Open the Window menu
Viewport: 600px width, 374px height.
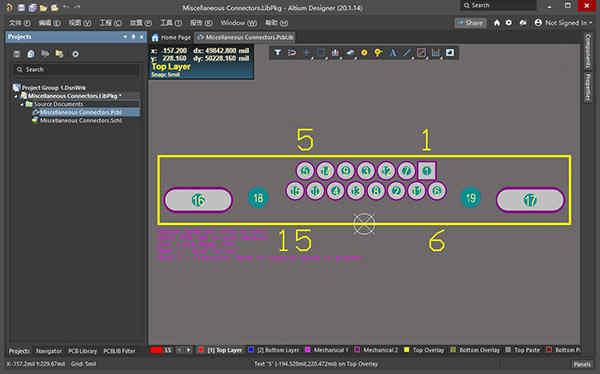click(238, 23)
